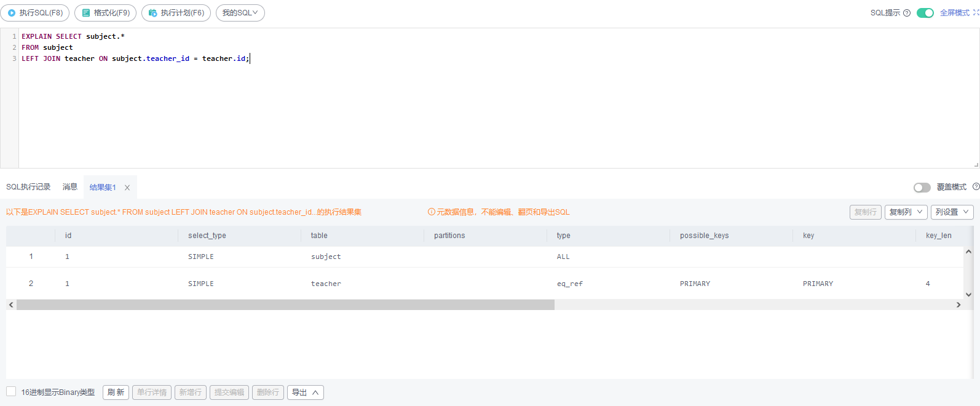
Task: Click the partitions column header
Action: [x=485, y=236]
